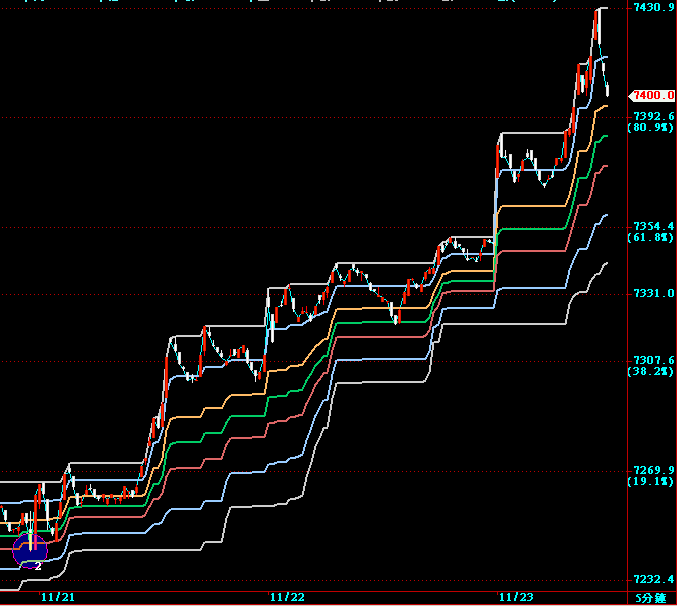The image size is (677, 607).
Task: Click the 7331.0 price axis label
Action: click(x=652, y=294)
